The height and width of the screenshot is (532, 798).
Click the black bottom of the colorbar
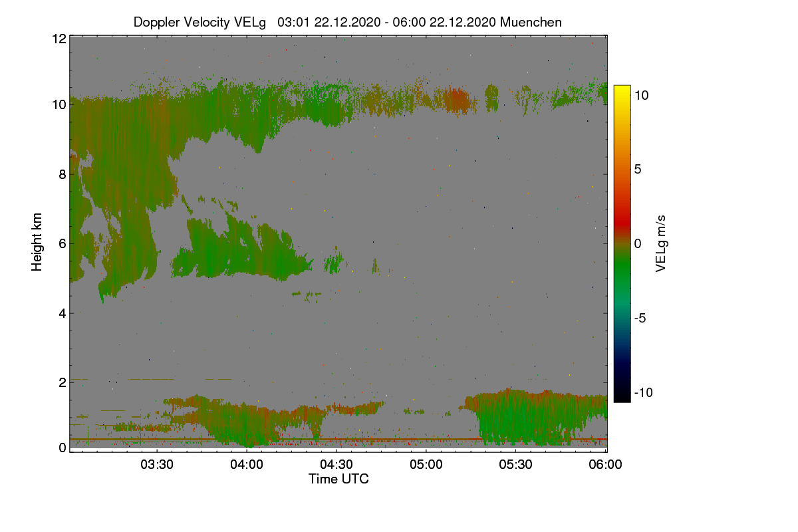(622, 396)
